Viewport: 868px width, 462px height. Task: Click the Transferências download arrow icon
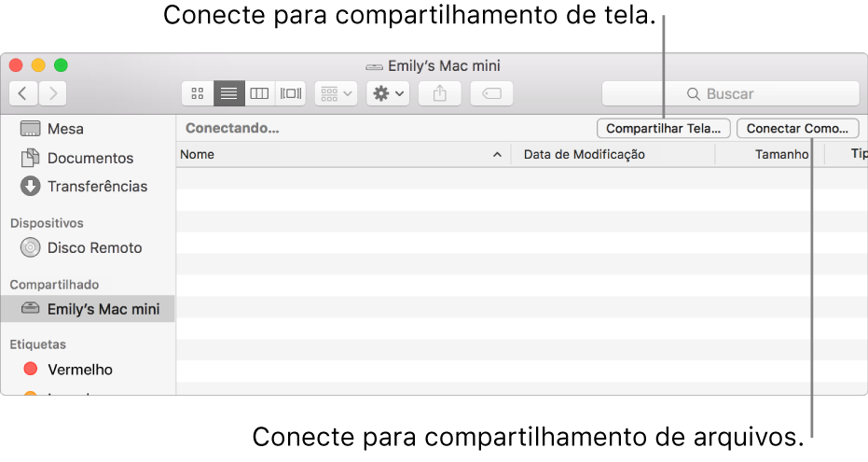click(31, 186)
